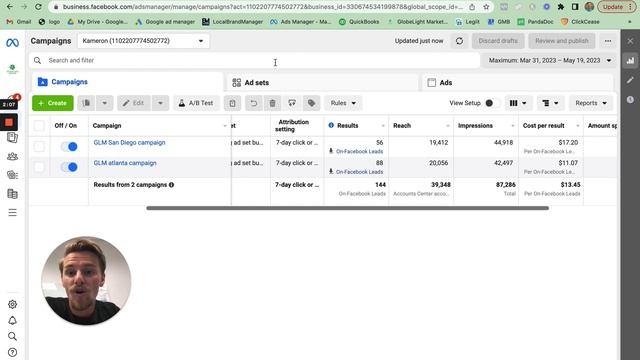This screenshot has width=640, height=360.
Task: Open GLM atlanta campaign link
Action: coord(125,163)
